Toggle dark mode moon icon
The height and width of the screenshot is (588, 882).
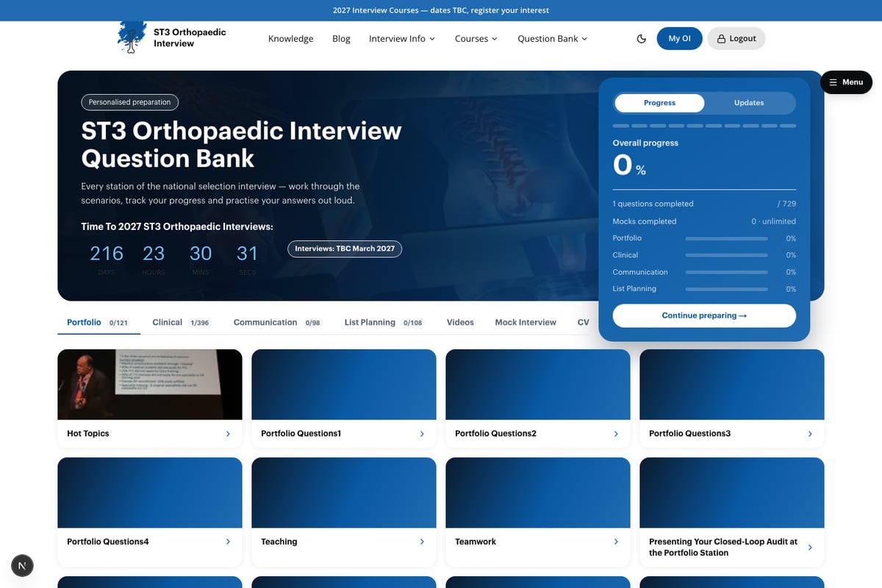pyautogui.click(x=642, y=39)
